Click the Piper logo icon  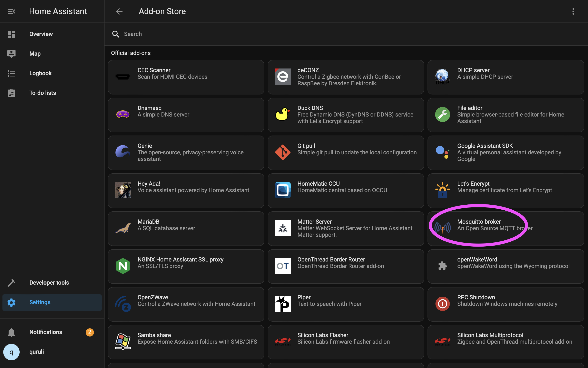[283, 304]
